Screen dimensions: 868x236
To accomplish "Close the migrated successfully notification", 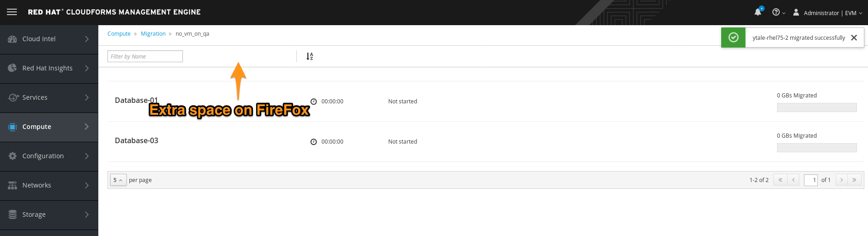I will pyautogui.click(x=854, y=38).
